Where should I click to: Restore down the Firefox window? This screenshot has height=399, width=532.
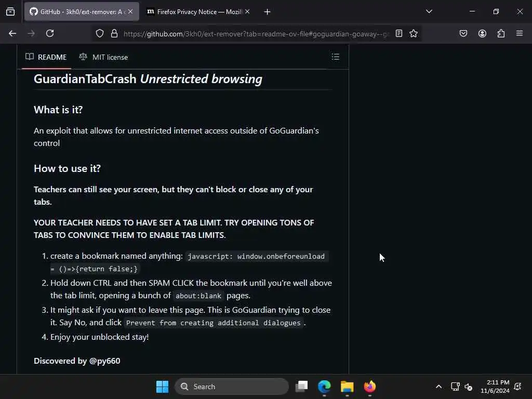coord(496,11)
